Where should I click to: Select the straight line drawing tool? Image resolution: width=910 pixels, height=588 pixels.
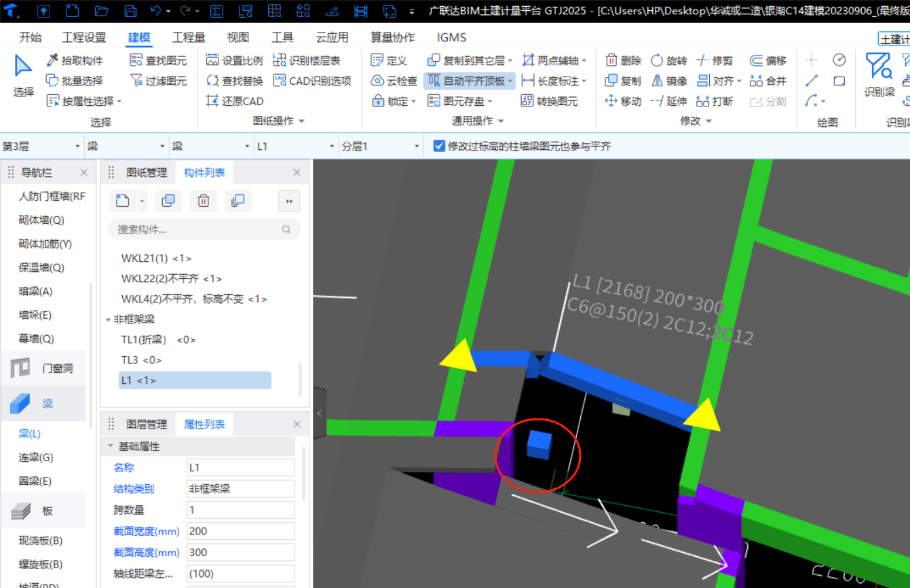pos(812,81)
